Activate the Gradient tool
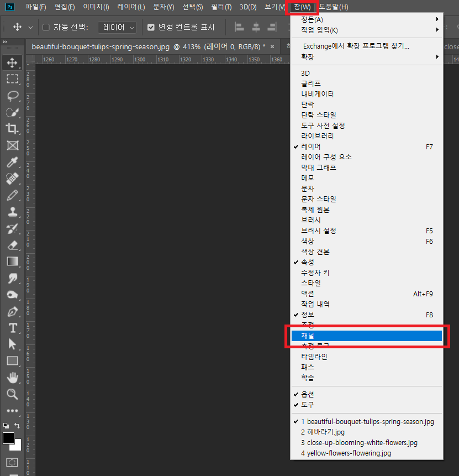459x476 pixels. click(x=12, y=261)
